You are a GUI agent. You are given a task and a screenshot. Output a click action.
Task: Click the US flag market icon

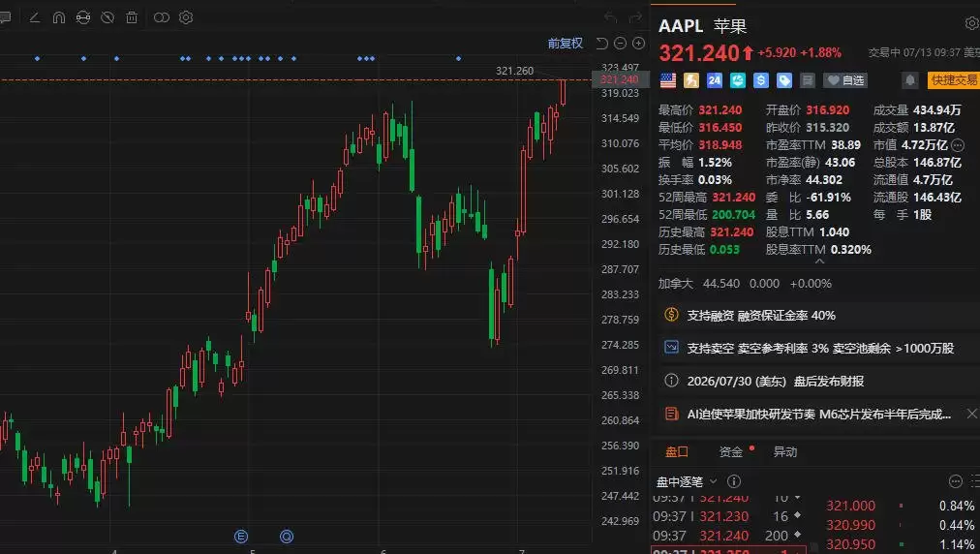click(668, 80)
